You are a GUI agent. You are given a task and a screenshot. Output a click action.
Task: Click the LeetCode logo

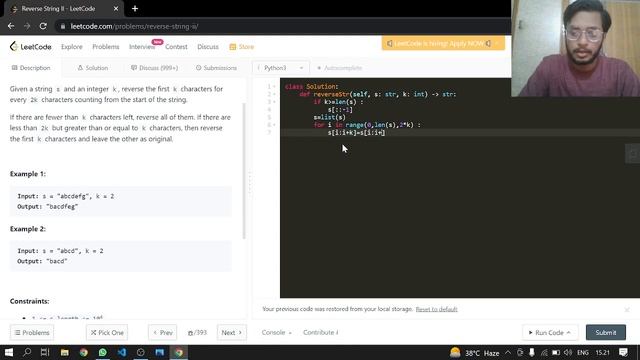tap(31, 47)
